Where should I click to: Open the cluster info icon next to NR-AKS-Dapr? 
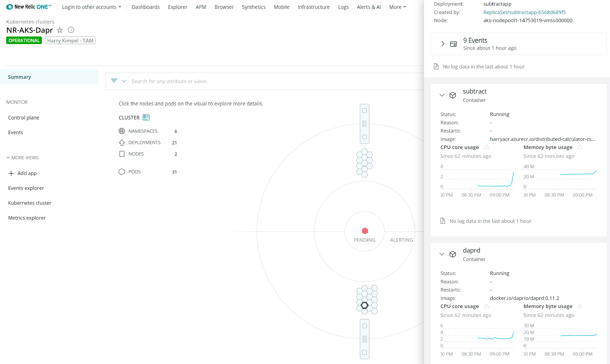coord(71,30)
